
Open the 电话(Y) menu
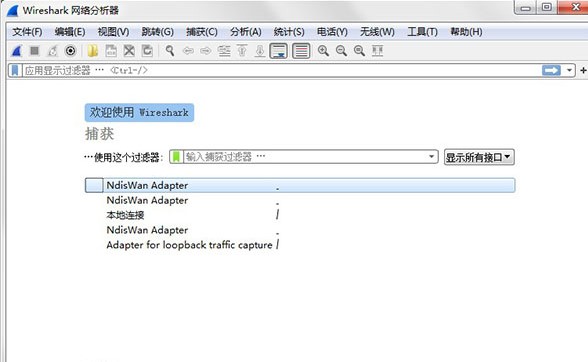(x=332, y=32)
